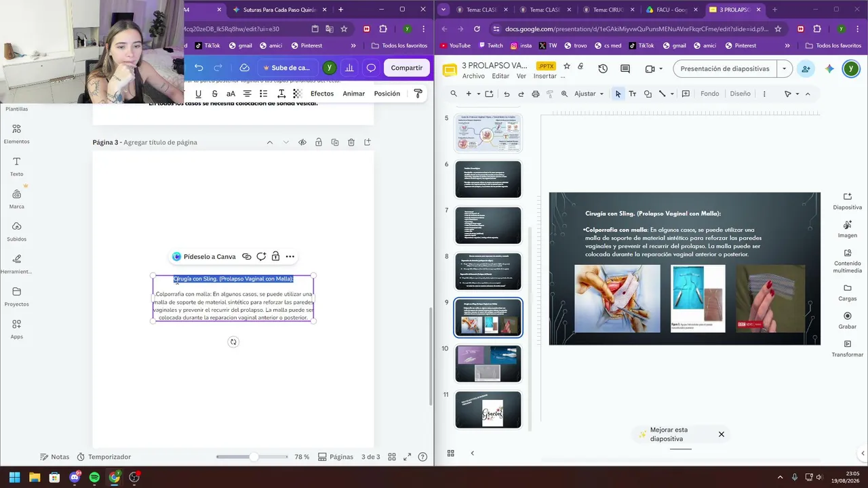
Task: Undo the last action in Canva
Action: point(199,68)
